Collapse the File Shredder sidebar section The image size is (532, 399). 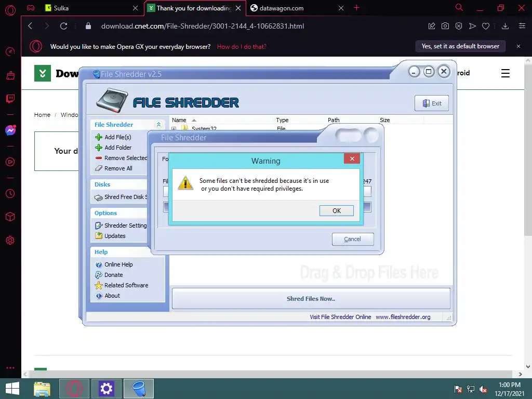tap(158, 125)
